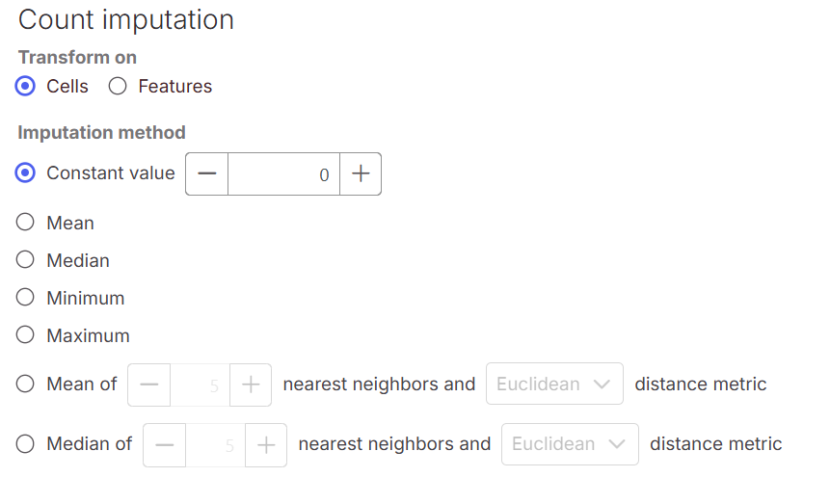Screen dimensions: 830x504
Task: Choose Maximum as the imputation method
Action: [x=27, y=336]
